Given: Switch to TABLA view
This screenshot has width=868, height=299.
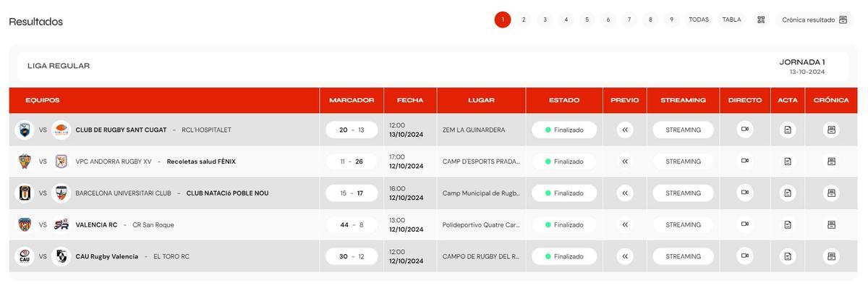Looking at the screenshot, I should click(732, 20).
